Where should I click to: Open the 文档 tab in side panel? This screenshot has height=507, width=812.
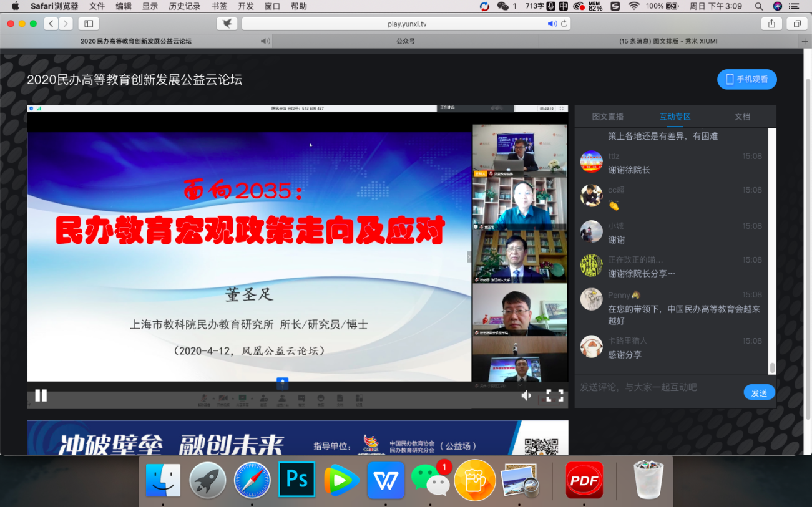pos(742,117)
